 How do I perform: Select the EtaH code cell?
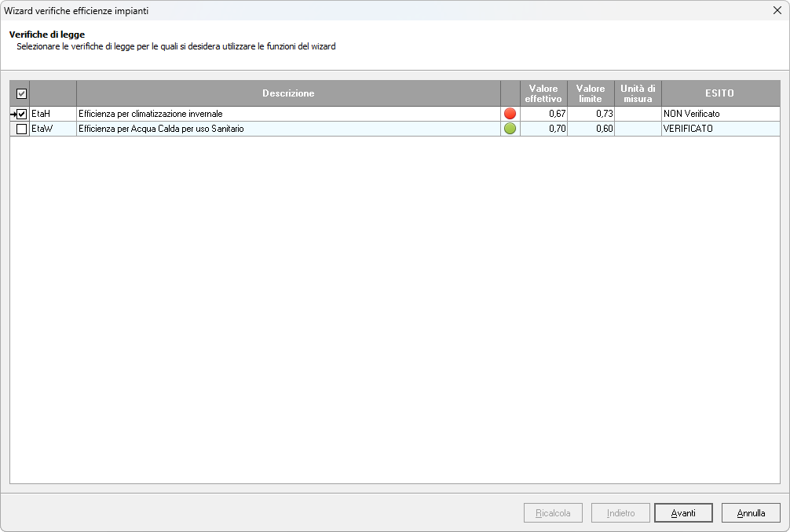(52, 114)
